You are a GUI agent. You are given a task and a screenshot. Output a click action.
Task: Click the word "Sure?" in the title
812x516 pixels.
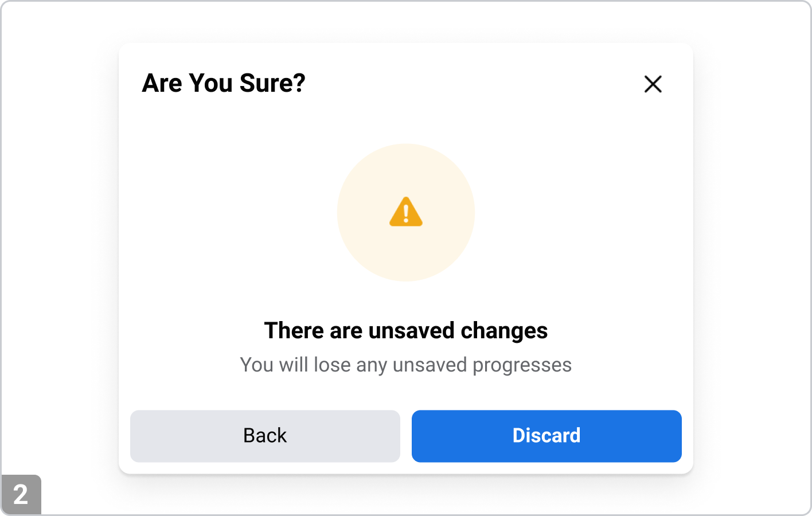(x=272, y=83)
